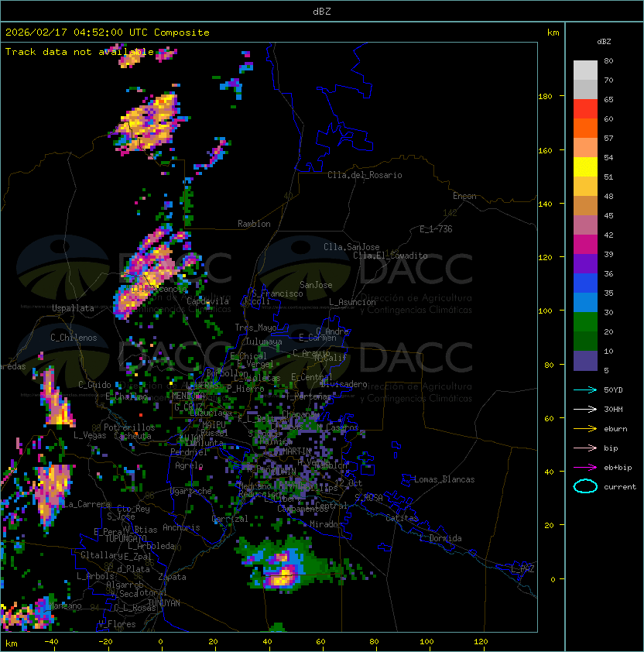The width and height of the screenshot is (644, 652).
Task: Select the gold 48-51 dBZ swatch
Action: pyautogui.click(x=585, y=187)
